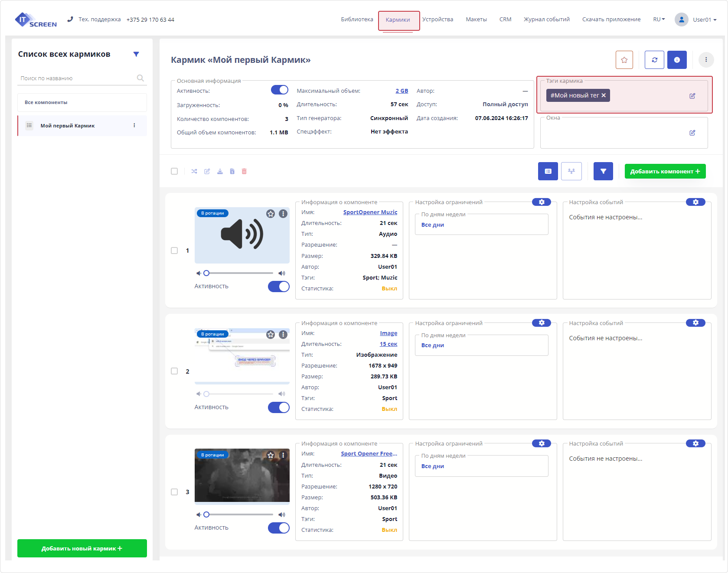Viewport: 728px width, 573px height.
Task: Select checkbox for component number 2
Action: (174, 371)
